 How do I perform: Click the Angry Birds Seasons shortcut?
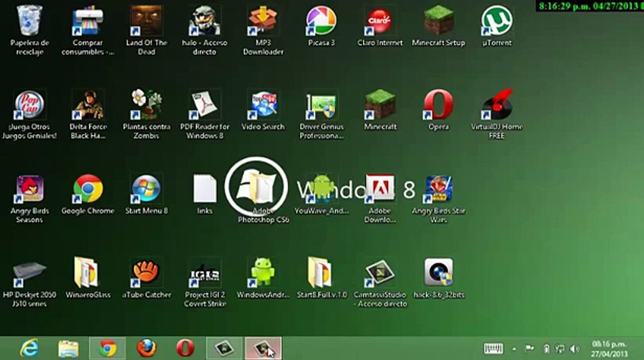click(x=29, y=198)
